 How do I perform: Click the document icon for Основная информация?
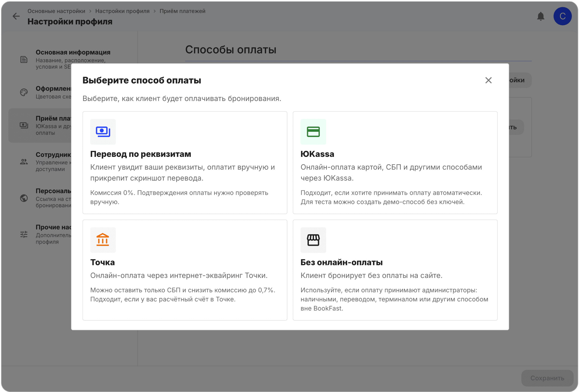(x=24, y=59)
